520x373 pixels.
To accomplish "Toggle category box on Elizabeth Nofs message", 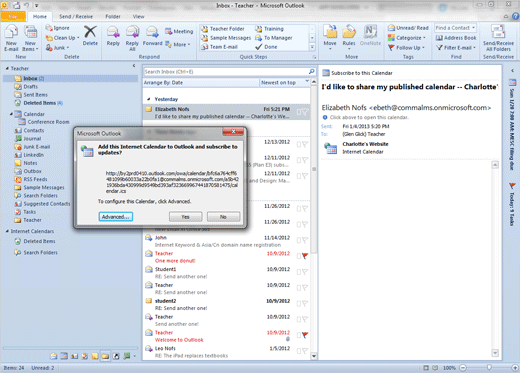I will tap(299, 112).
